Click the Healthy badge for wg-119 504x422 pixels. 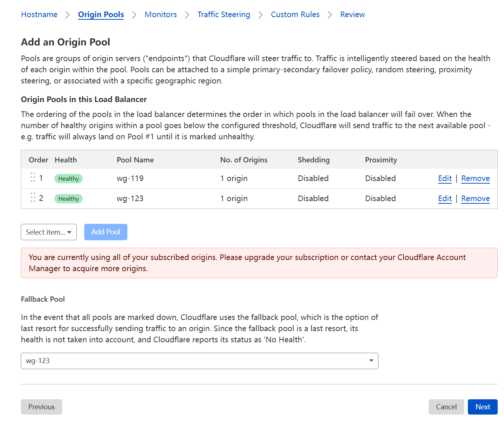click(x=69, y=179)
